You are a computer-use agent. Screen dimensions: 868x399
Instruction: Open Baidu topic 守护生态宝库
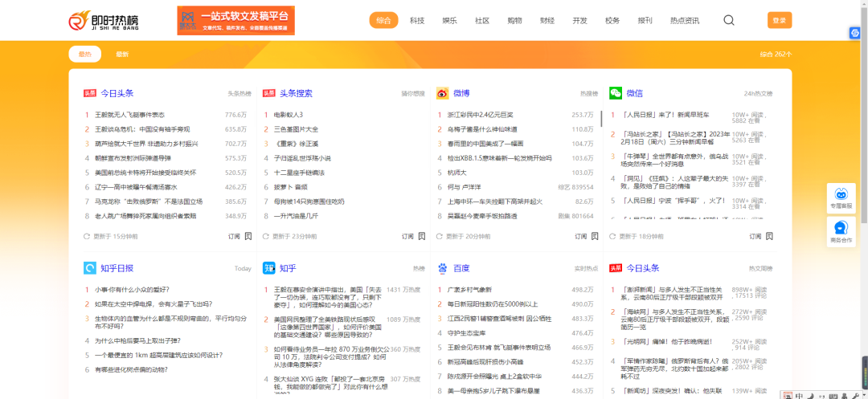click(x=466, y=333)
